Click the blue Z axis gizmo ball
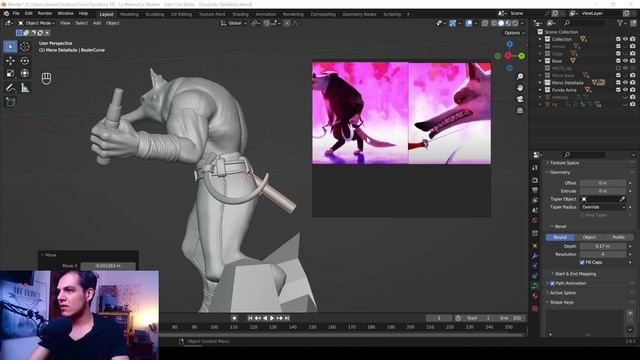 click(x=509, y=44)
